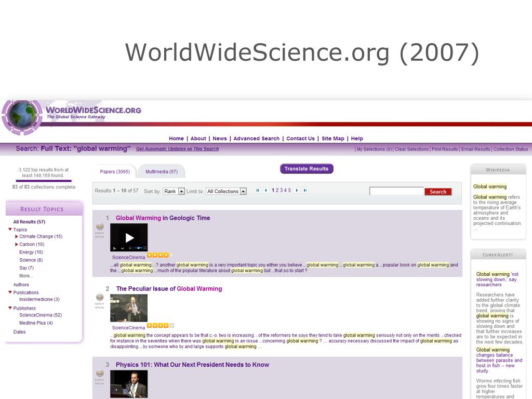This screenshot has width=532, height=399.
Task: Open My Selections (0)
Action: pos(374,149)
